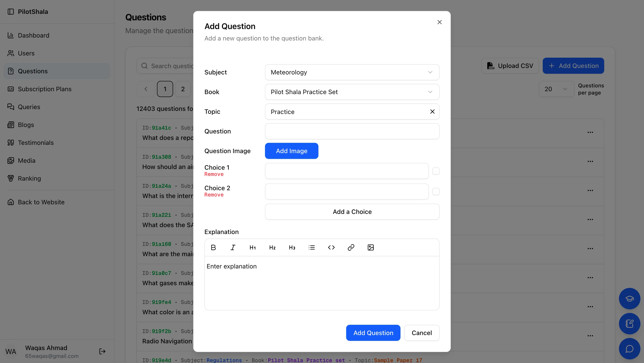Click the code block icon
Screen dimensions: 644x363
331,247
